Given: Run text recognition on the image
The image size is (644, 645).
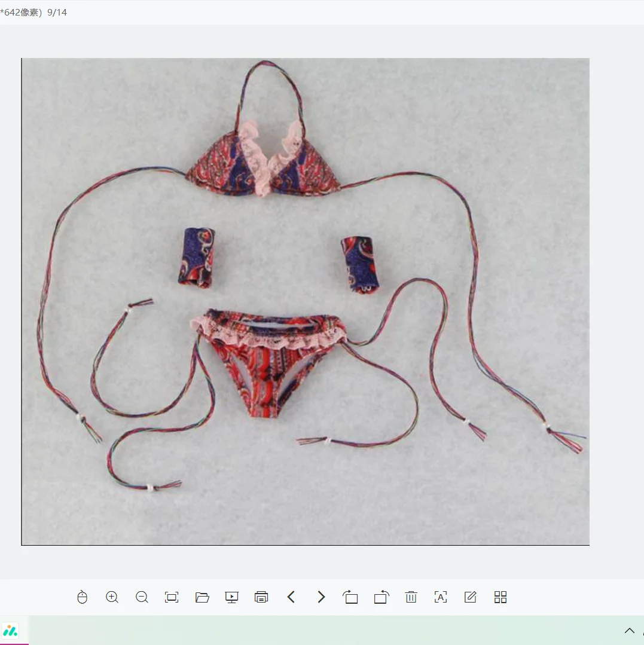Looking at the screenshot, I should pyautogui.click(x=441, y=597).
